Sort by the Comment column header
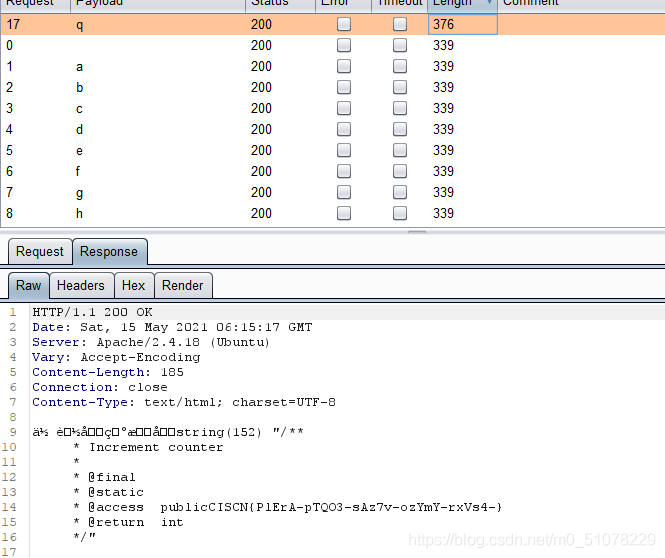 581,4
